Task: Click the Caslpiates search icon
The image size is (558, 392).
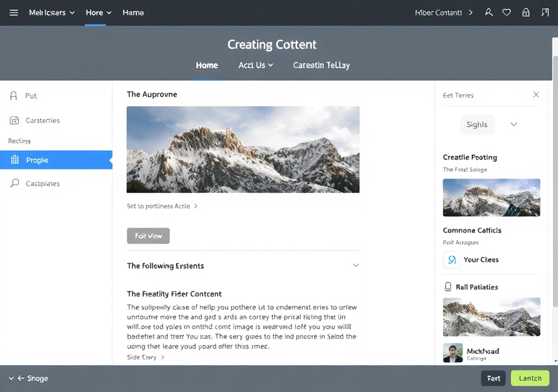Action: click(15, 183)
